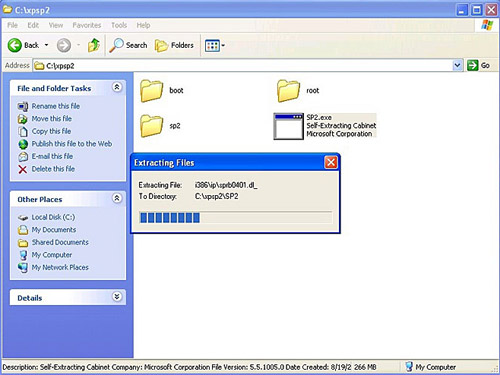Minimize the C:\xpsp2 window
This screenshot has width=500, height=375.
pyautogui.click(x=462, y=10)
